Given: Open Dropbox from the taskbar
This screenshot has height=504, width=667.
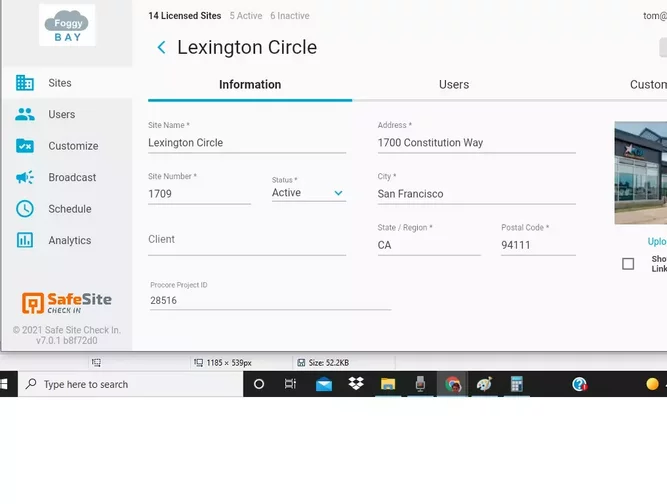Looking at the screenshot, I should 356,384.
